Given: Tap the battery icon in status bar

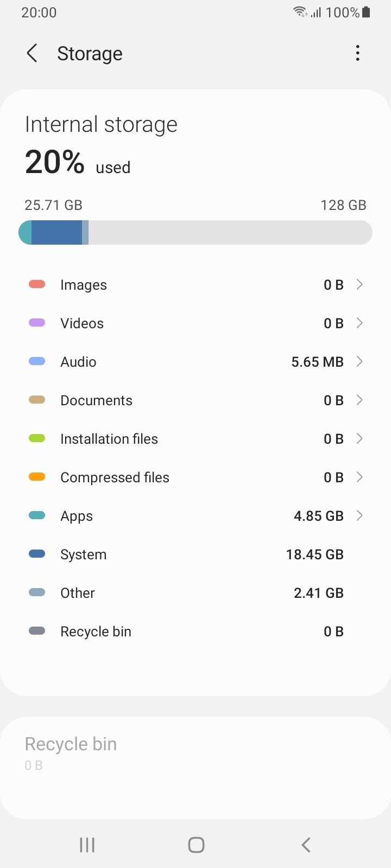Looking at the screenshot, I should [366, 12].
